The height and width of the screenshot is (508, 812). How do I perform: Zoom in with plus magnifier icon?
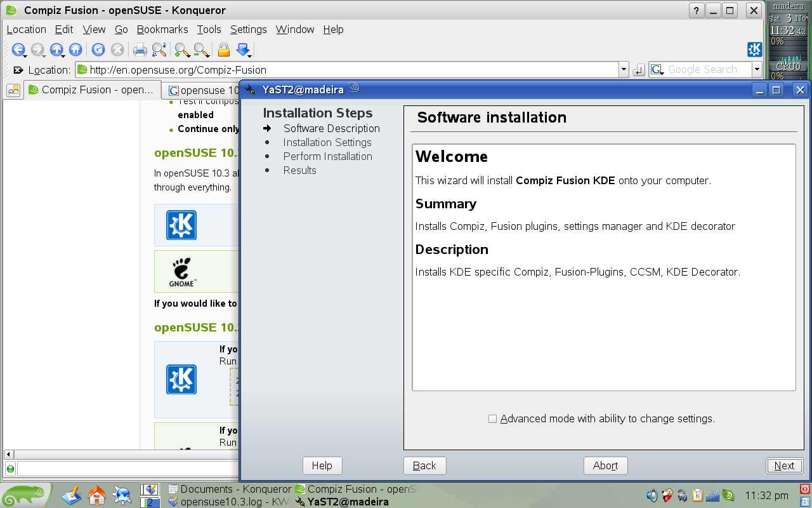click(182, 50)
